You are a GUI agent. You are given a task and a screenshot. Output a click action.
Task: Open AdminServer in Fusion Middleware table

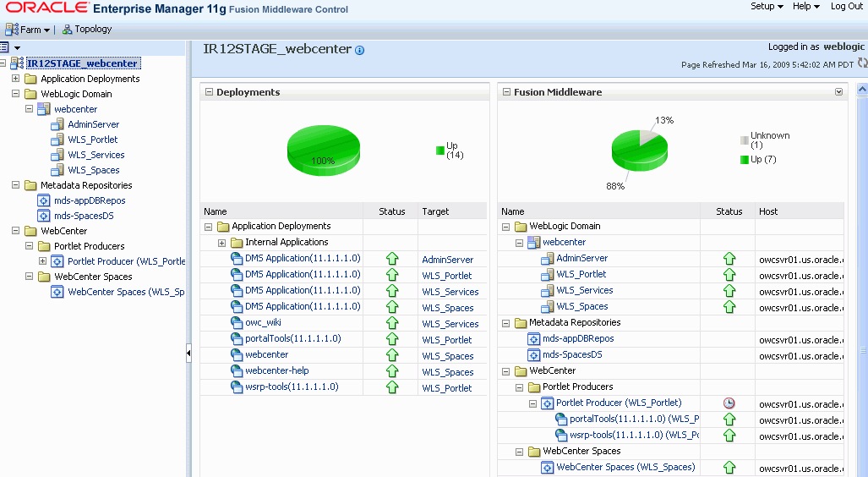(581, 258)
